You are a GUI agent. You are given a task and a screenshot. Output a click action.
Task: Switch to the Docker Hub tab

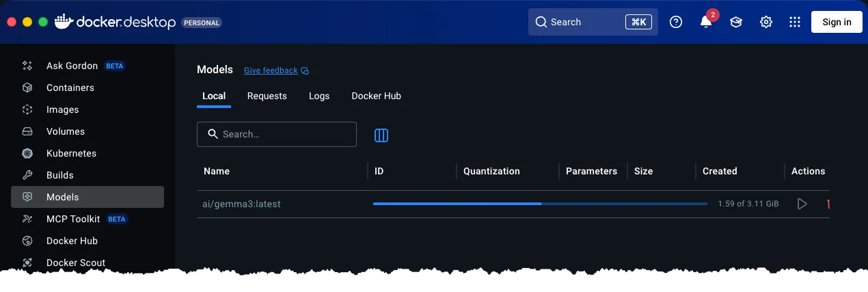click(376, 96)
